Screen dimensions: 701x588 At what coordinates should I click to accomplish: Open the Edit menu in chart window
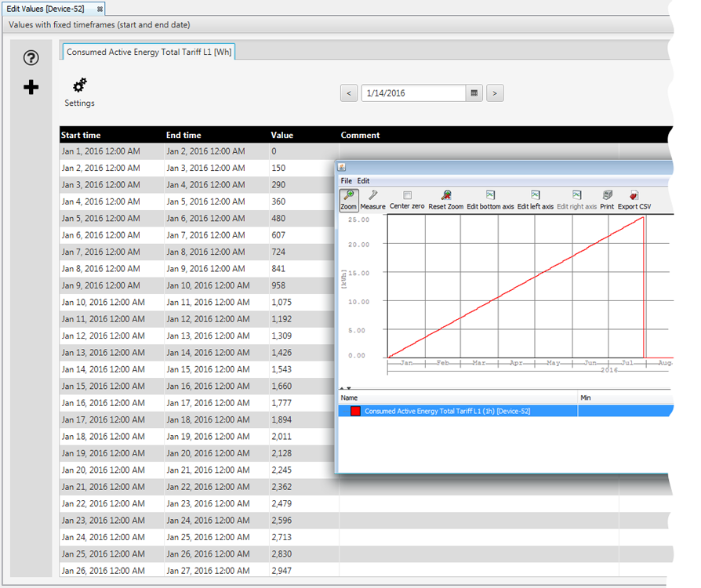coord(363,181)
